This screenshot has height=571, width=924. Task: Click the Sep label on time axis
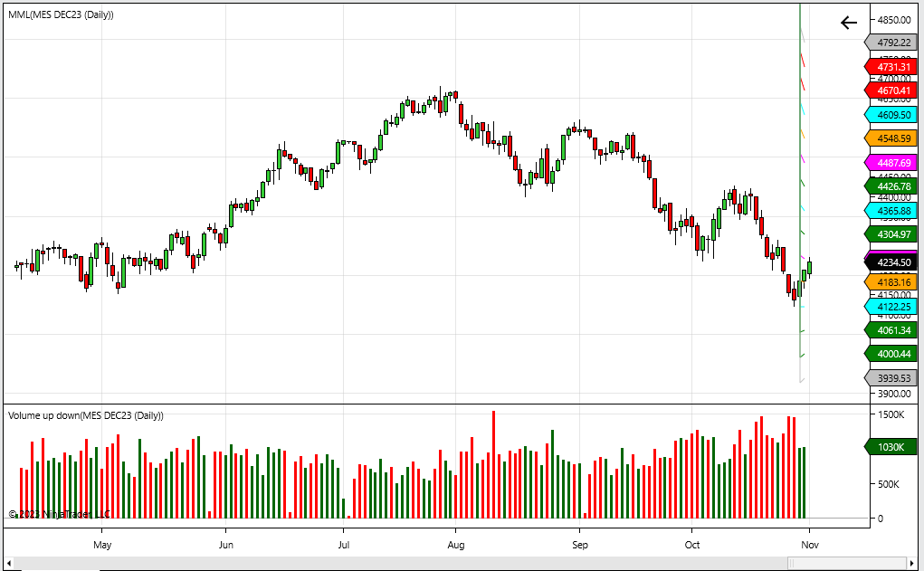tap(580, 545)
